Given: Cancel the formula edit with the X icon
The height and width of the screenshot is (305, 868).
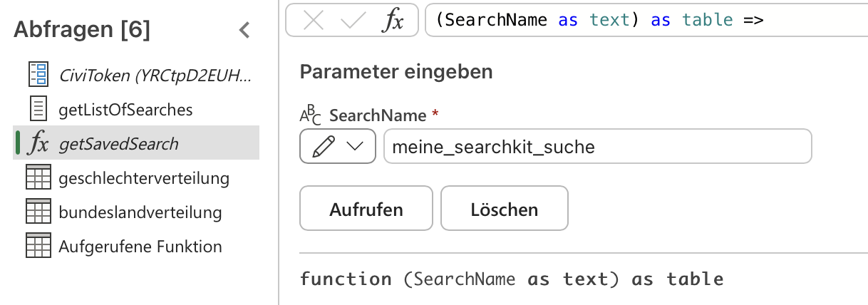Looking at the screenshot, I should point(314,20).
